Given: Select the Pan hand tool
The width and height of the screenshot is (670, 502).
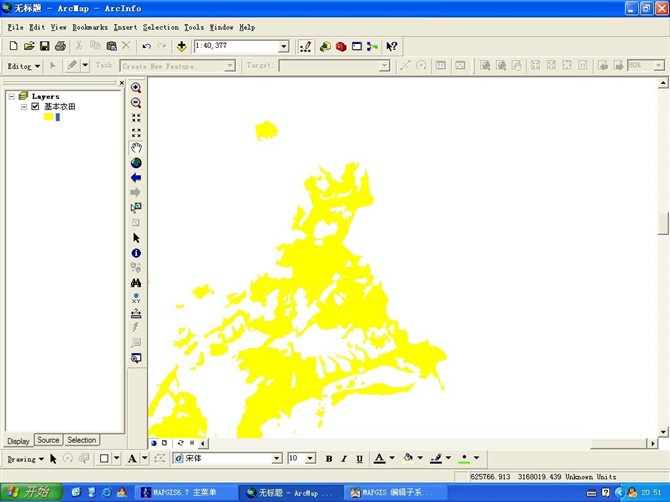Looking at the screenshot, I should [136, 148].
